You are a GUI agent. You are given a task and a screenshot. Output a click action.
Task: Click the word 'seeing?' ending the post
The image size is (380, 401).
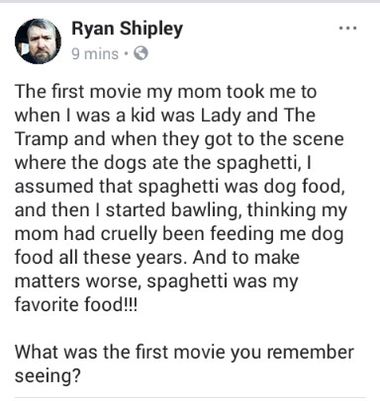(48, 377)
